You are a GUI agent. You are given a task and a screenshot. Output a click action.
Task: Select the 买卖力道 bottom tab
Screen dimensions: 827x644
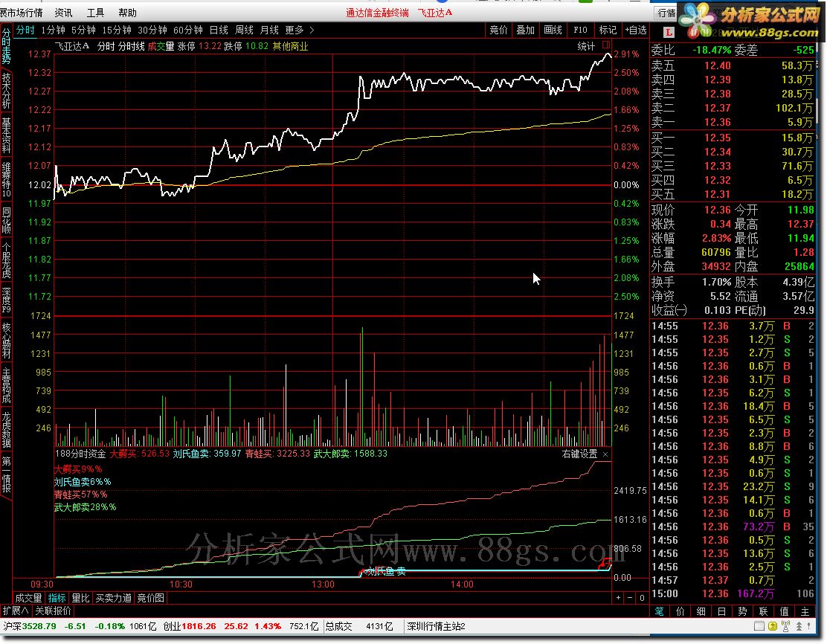pyautogui.click(x=113, y=598)
